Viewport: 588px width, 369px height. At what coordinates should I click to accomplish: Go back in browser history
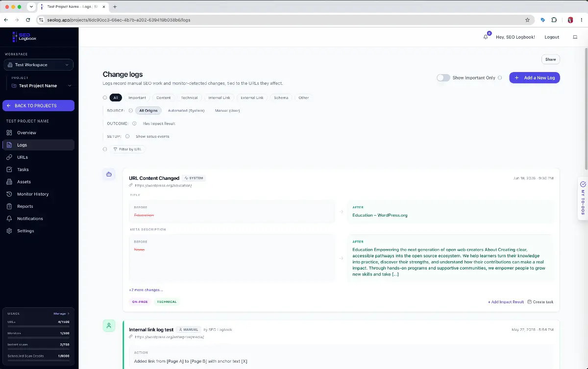pos(6,20)
